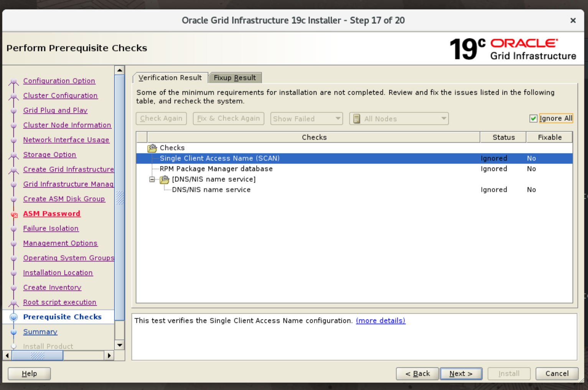588x390 pixels.
Task: Go to Installation Location step
Action: click(x=58, y=273)
